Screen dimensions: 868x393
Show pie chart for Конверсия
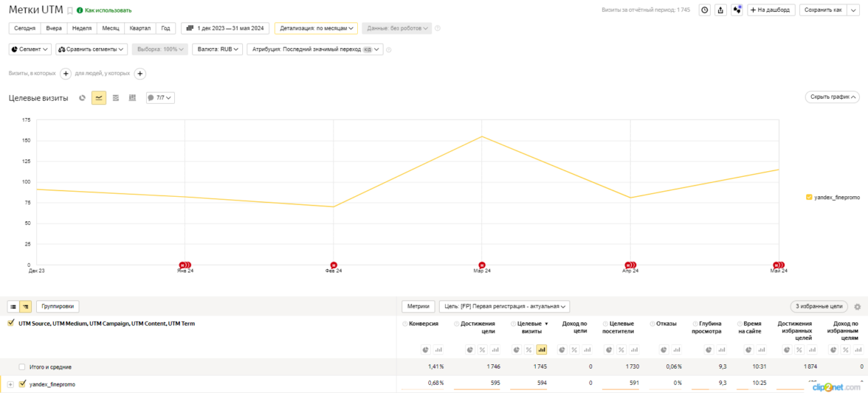425,350
